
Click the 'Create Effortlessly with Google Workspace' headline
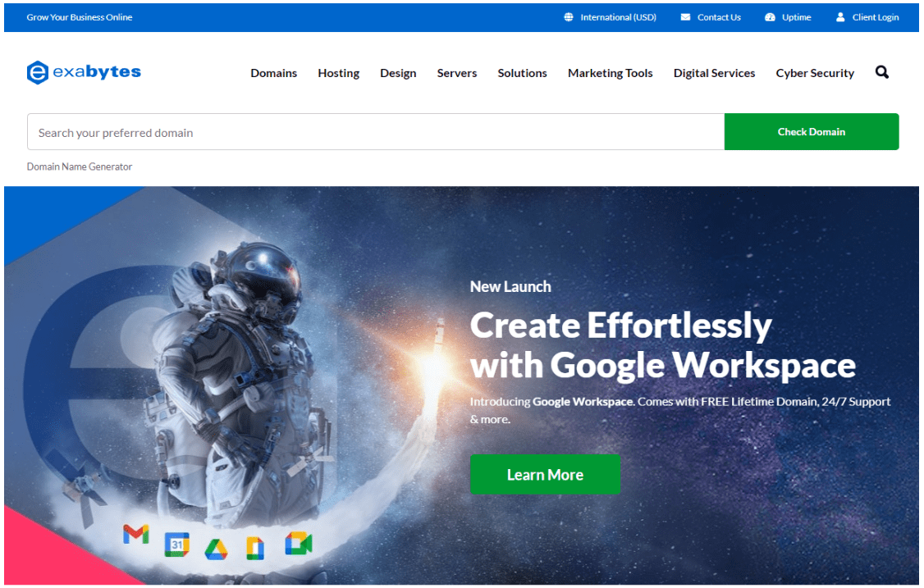(x=663, y=345)
